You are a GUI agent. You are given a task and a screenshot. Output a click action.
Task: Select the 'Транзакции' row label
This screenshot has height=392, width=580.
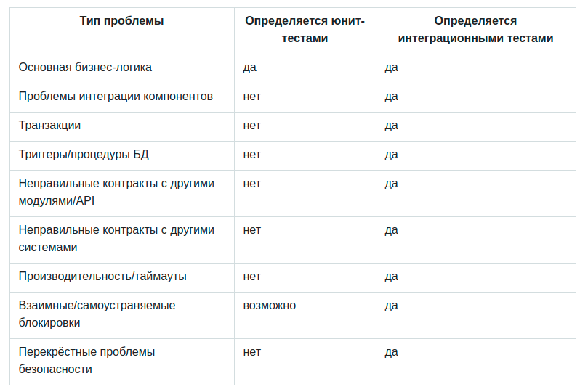click(x=49, y=126)
